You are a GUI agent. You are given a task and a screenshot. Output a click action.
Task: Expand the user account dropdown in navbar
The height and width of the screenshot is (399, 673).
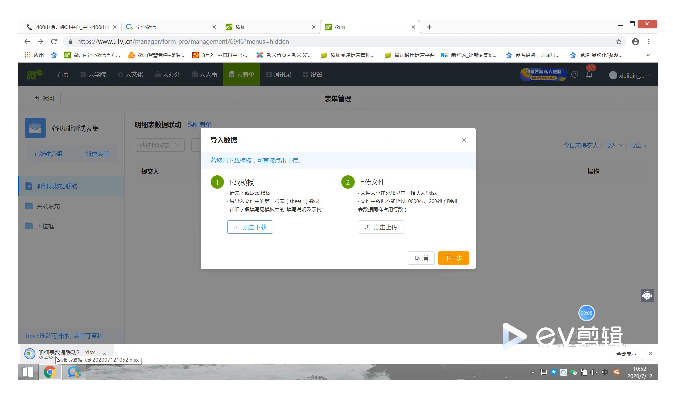pos(630,75)
